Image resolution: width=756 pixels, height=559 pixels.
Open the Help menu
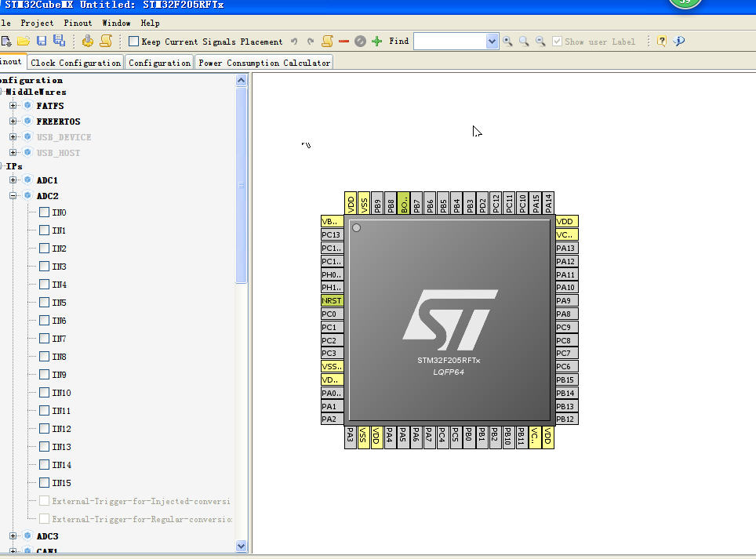click(x=150, y=24)
